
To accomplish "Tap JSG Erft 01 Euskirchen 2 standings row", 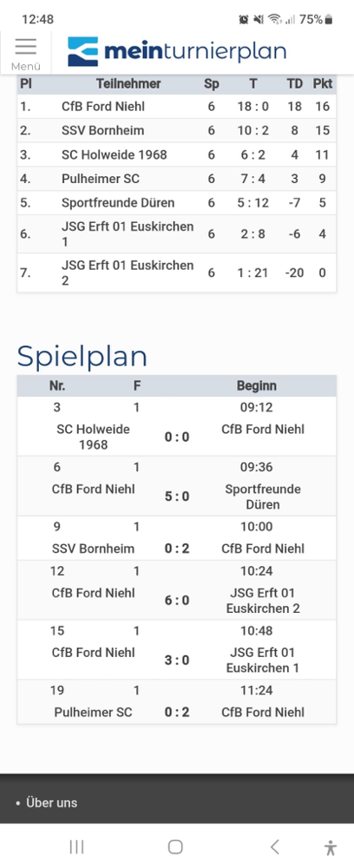I will [x=176, y=273].
